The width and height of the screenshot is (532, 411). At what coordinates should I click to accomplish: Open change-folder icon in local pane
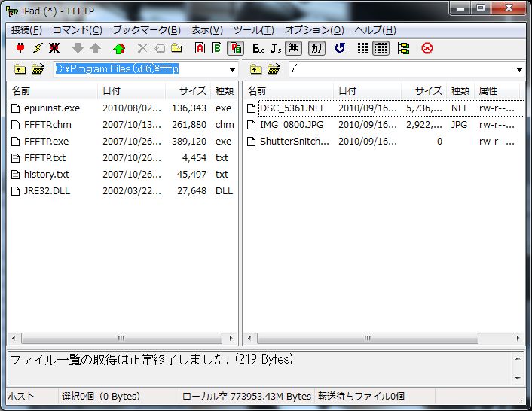[38, 69]
